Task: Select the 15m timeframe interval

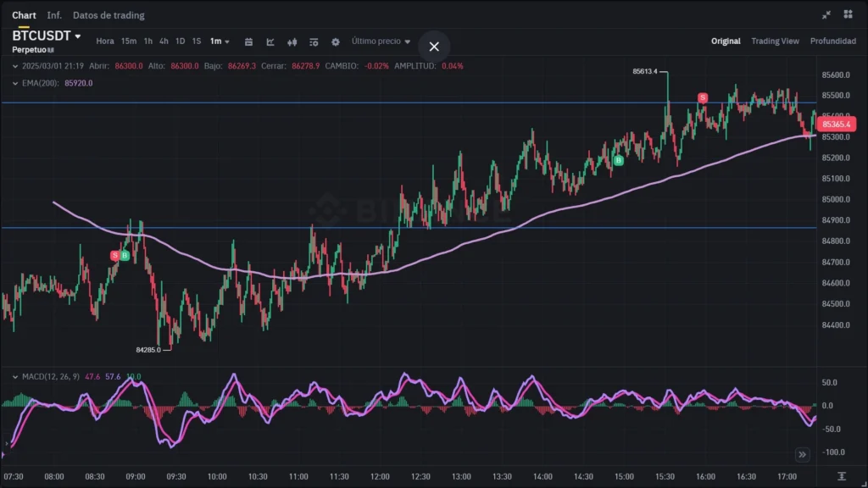Action: pyautogui.click(x=129, y=42)
